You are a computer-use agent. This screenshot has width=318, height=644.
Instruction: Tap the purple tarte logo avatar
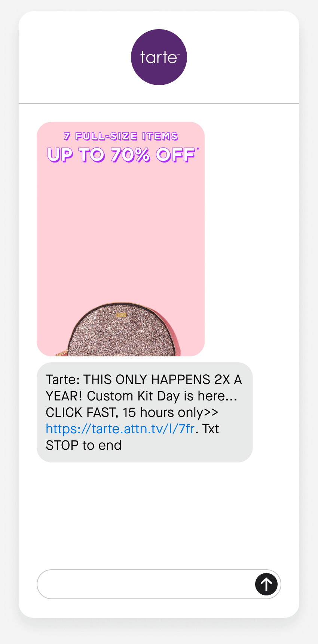[x=159, y=57]
